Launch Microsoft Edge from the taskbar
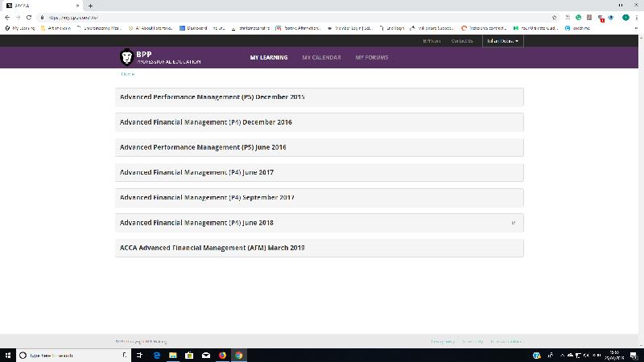Image resolution: width=644 pixels, height=362 pixels. (x=156, y=356)
